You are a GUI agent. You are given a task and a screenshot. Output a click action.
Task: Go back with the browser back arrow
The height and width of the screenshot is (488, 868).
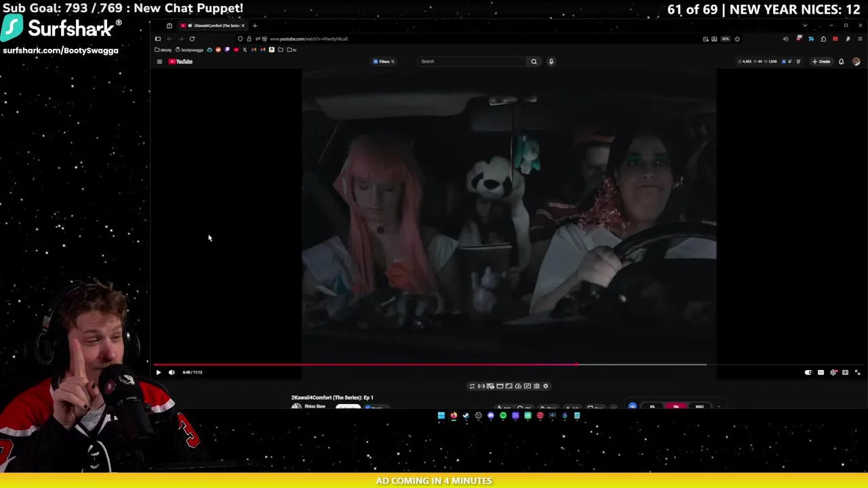coord(170,39)
